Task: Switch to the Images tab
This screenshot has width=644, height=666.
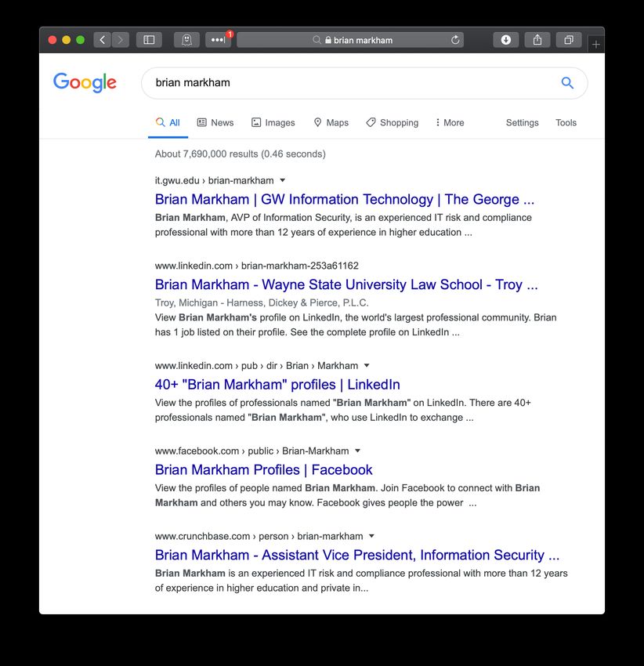Action: click(273, 123)
